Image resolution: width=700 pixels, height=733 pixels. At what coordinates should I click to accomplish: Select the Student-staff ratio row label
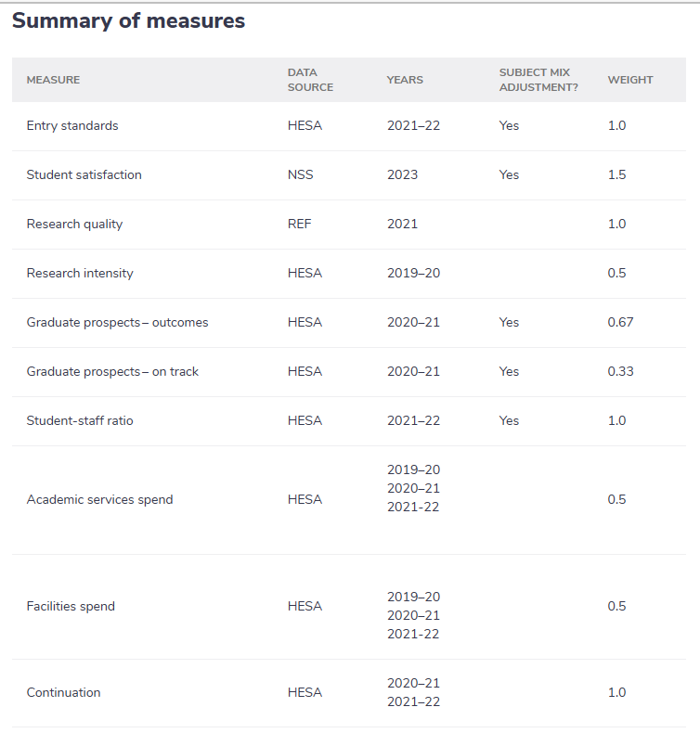80,421
